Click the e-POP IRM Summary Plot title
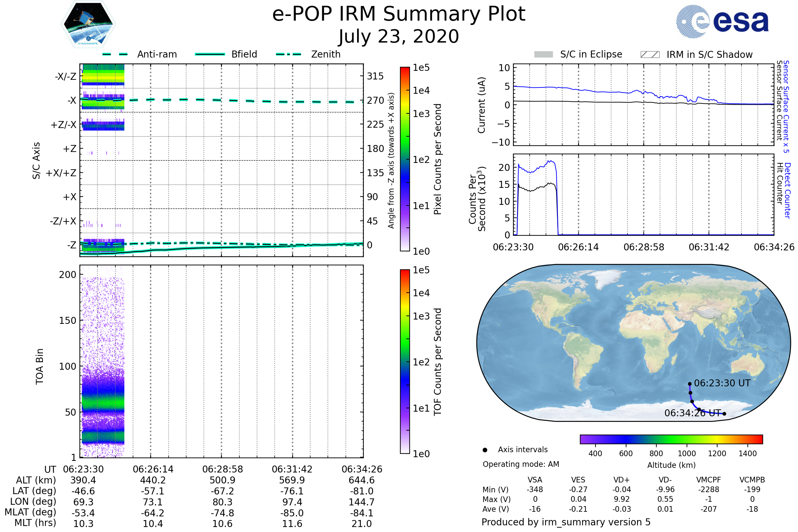 point(399,14)
